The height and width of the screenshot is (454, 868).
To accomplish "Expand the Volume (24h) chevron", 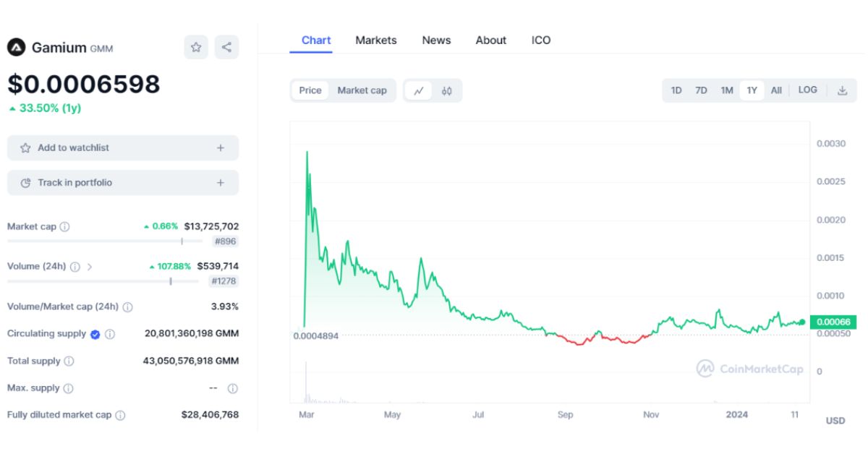I will 90,267.
